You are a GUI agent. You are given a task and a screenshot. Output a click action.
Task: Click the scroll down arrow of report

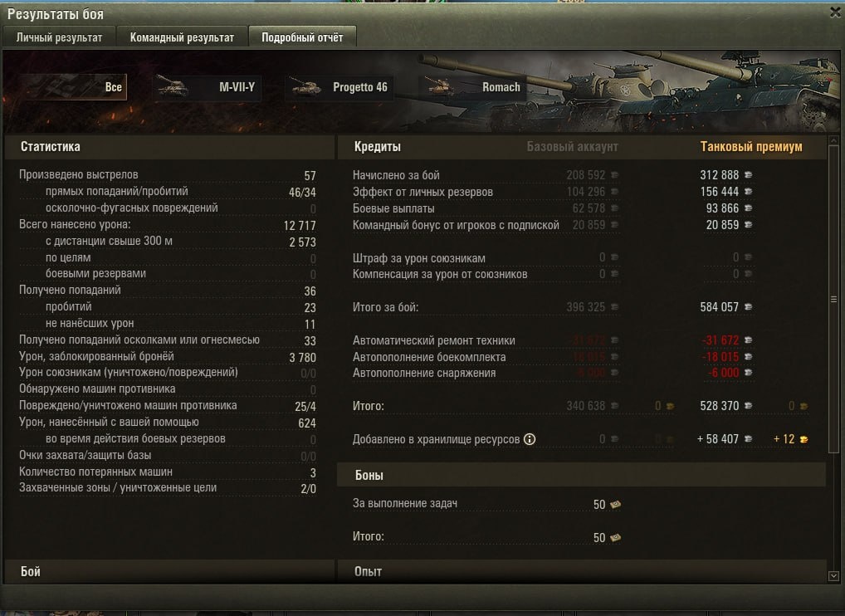coord(833,576)
